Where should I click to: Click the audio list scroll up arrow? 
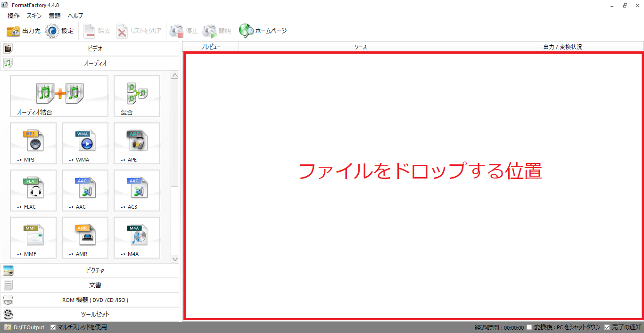pyautogui.click(x=174, y=75)
